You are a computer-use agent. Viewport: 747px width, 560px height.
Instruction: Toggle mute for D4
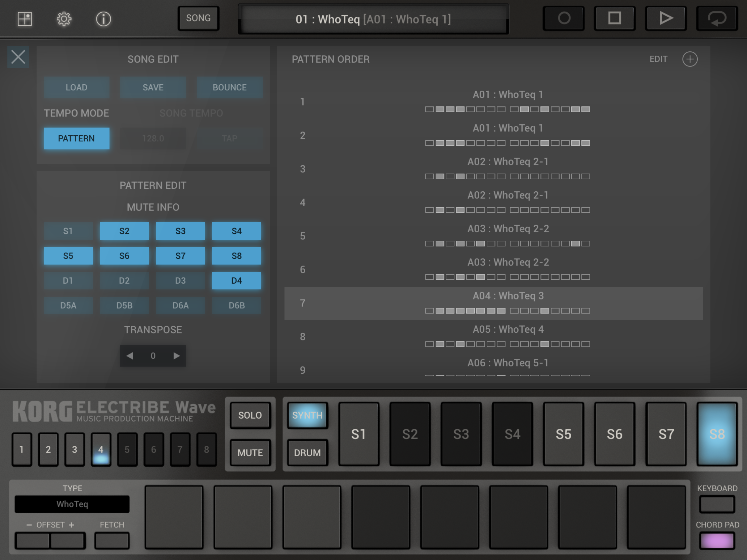pos(237,281)
